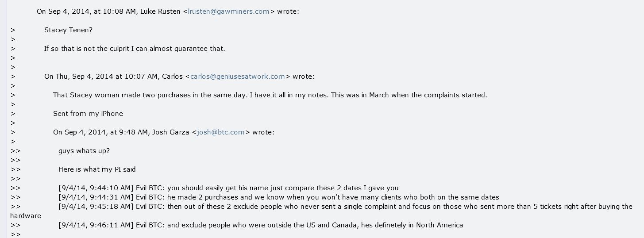Click the 9:44:10 AM Evil BTC chat line
Image resolution: width=644 pixels, height=238 pixels.
point(228,188)
